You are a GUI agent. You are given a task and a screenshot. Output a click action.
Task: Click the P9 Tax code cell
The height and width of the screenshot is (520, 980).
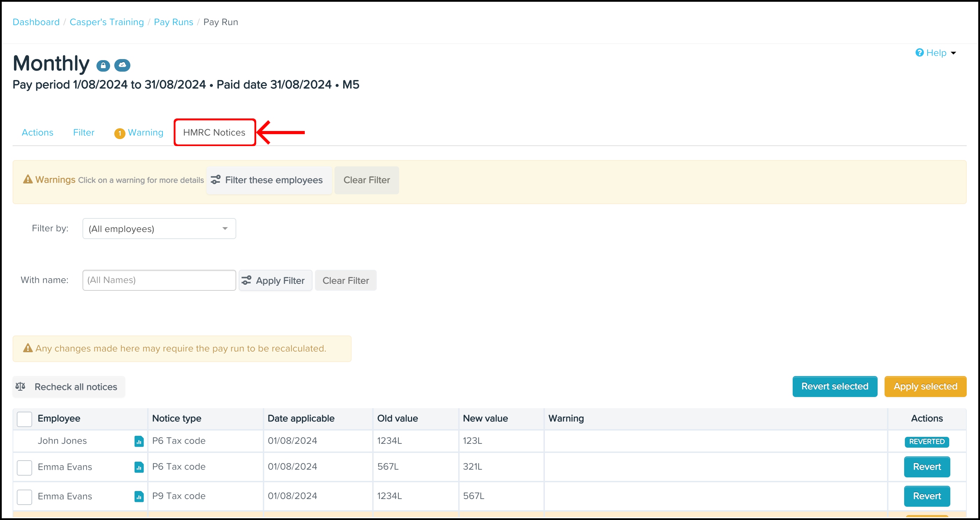pyautogui.click(x=179, y=496)
